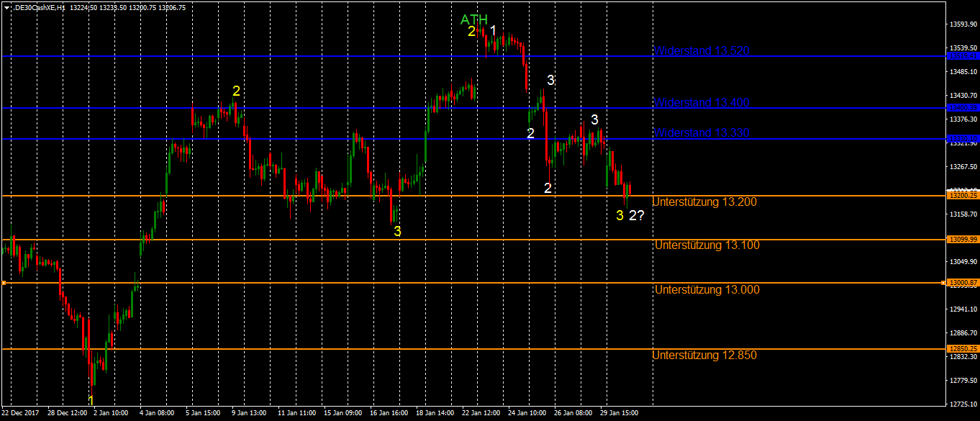The height and width of the screenshot is (421, 980).
Task: Click the 15 Jan 09:00 time label
Action: coord(343,414)
